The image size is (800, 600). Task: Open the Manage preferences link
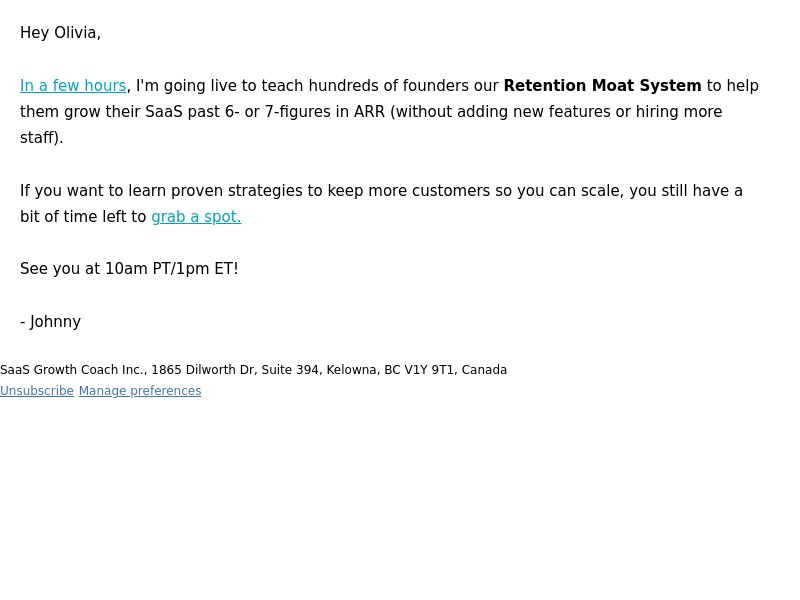(140, 391)
